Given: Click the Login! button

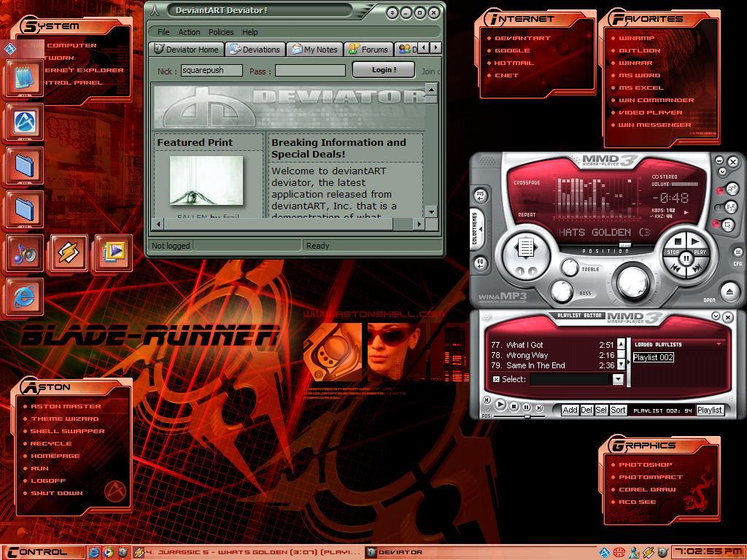Looking at the screenshot, I should [383, 70].
